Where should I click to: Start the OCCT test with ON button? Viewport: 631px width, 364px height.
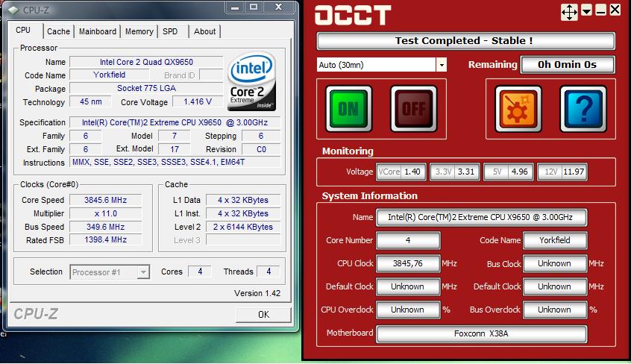pyautogui.click(x=348, y=109)
